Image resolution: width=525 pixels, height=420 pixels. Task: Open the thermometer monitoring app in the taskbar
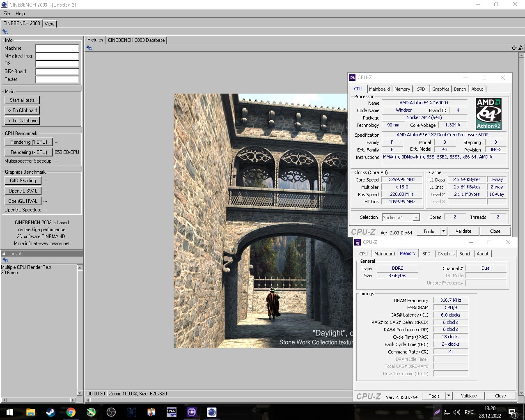(x=151, y=412)
